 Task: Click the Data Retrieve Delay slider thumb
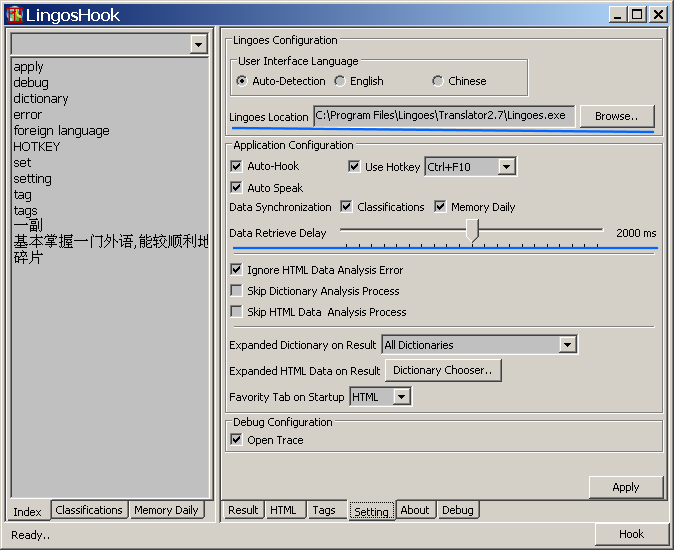[x=472, y=231]
